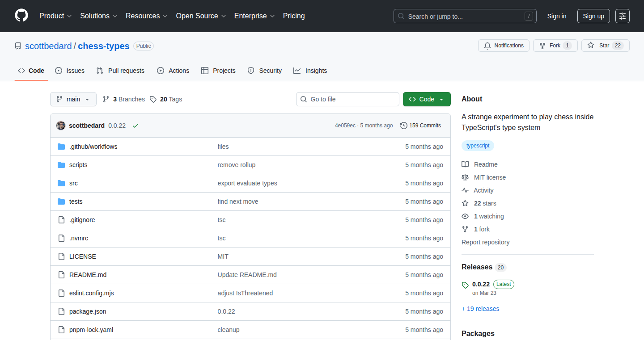Open the LICENSE file
This screenshot has height=340, width=644.
[83, 256]
